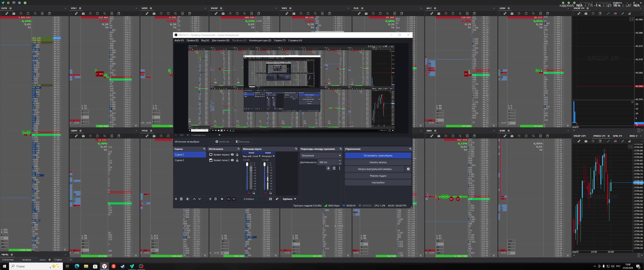This screenshot has width=644, height=270.
Task: Open the Сервис (T) menu
Action: [x=279, y=40]
